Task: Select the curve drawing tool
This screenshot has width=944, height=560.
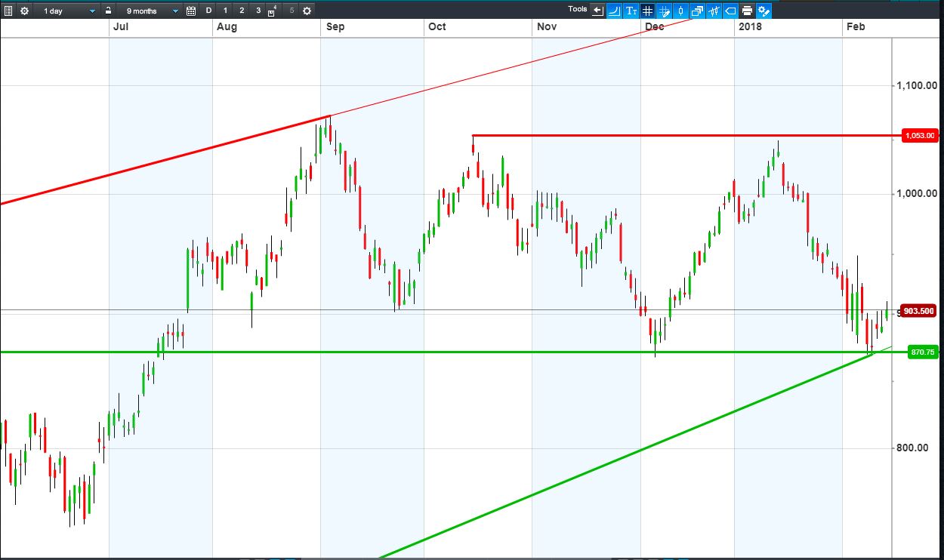Action: (x=614, y=11)
